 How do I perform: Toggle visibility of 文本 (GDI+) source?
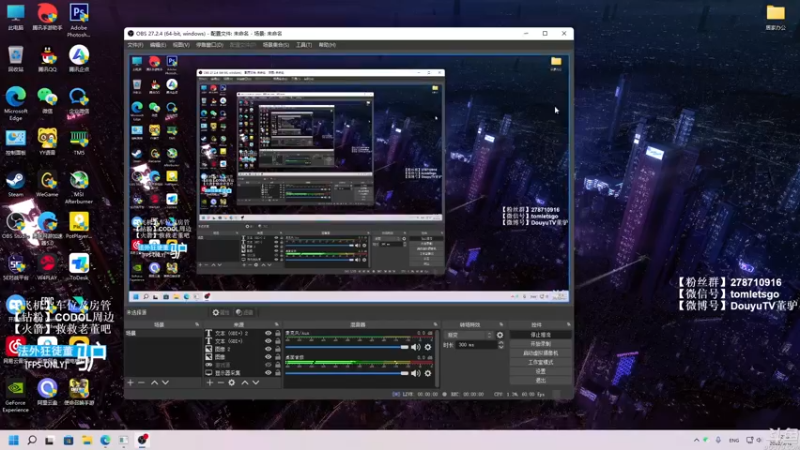pos(268,341)
